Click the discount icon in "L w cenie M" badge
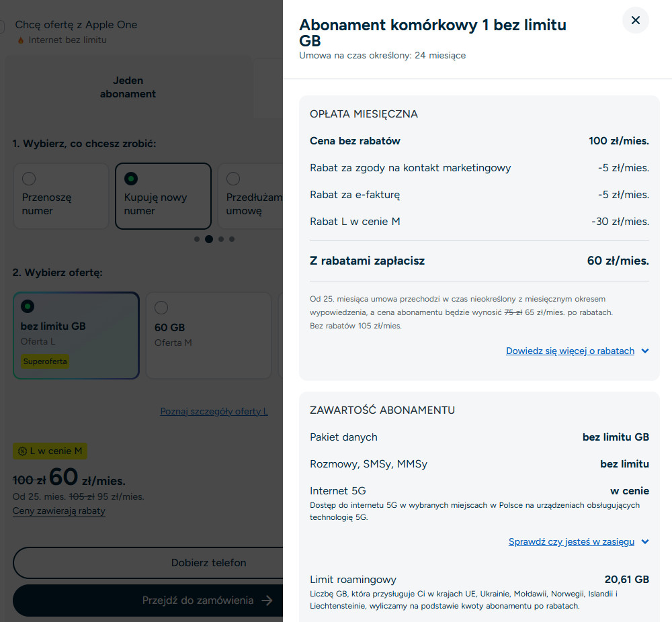The width and height of the screenshot is (672, 622). 22,451
